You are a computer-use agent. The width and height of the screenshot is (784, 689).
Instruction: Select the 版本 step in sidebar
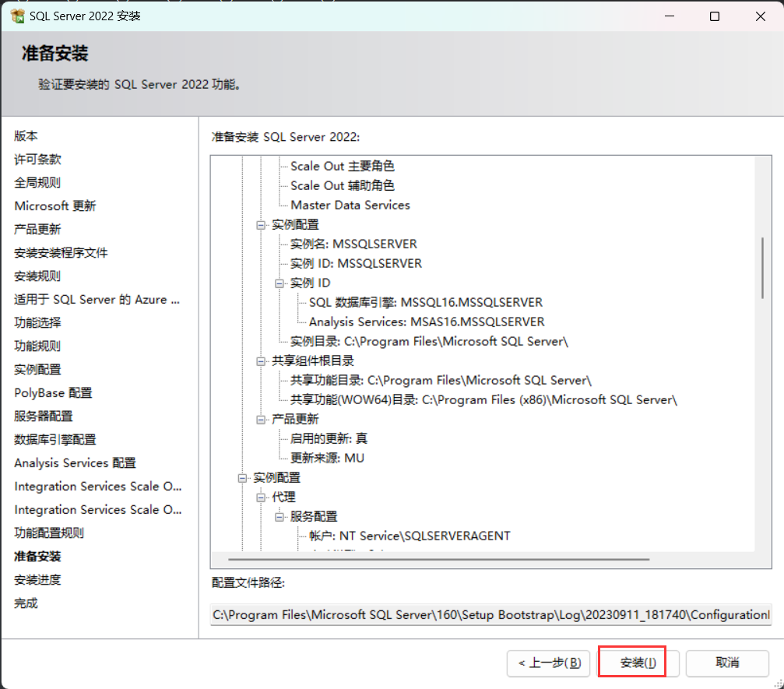[x=26, y=136]
